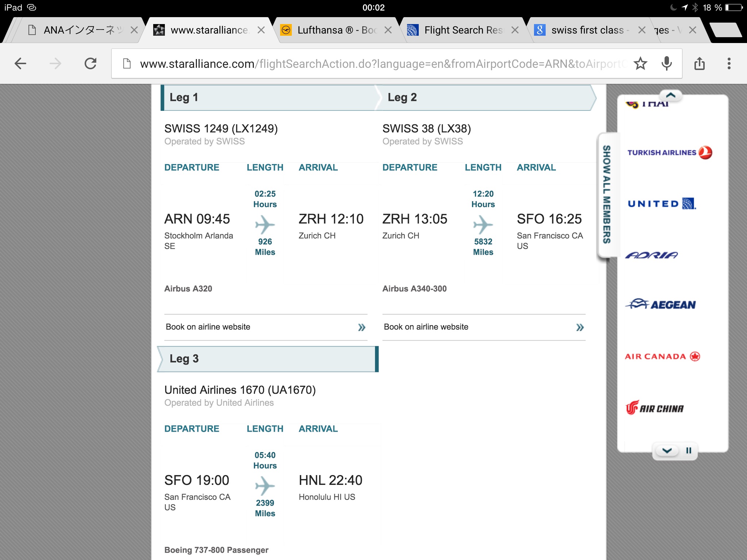This screenshot has height=560, width=747.
Task: Reload the Star Alliance page
Action: click(x=90, y=64)
